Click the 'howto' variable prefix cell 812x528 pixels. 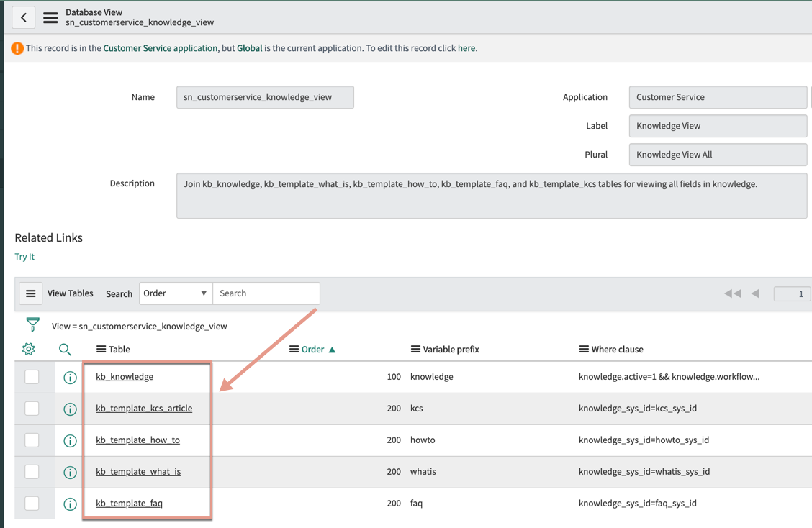[x=423, y=440]
